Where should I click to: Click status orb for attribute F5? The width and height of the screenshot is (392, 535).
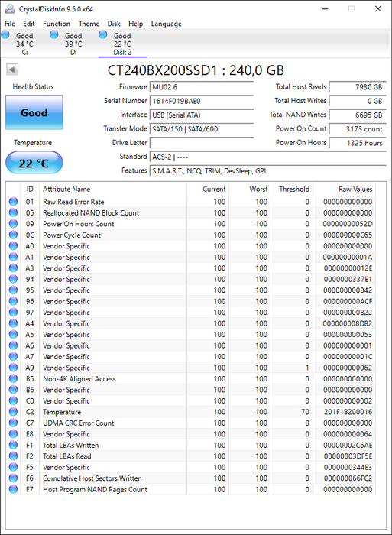[x=13, y=467]
